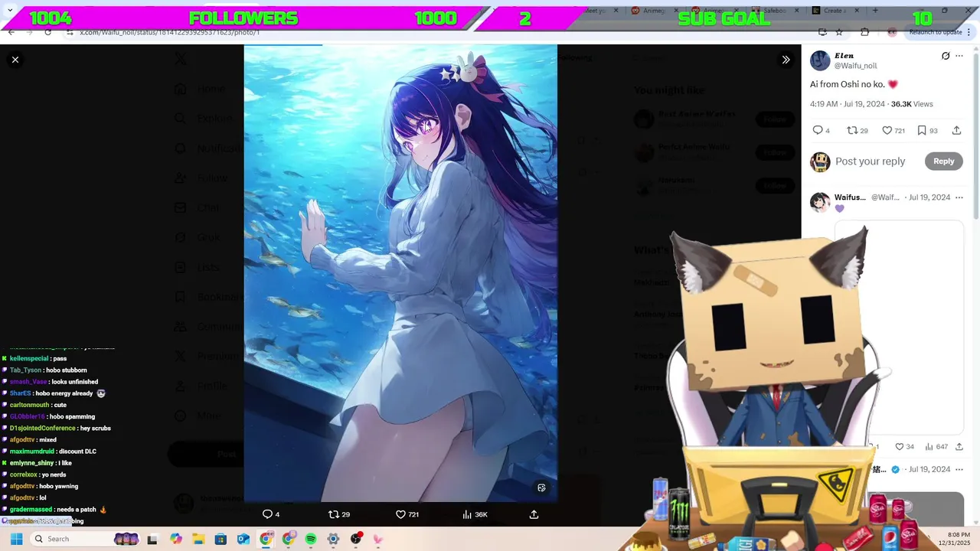Close the Safebooru browser tab
The height and width of the screenshot is (551, 980).
[797, 11]
